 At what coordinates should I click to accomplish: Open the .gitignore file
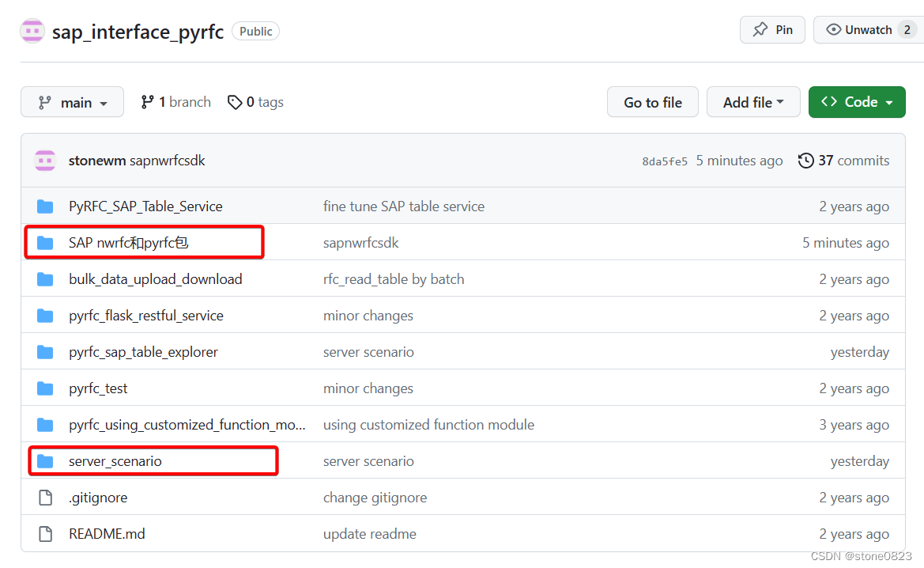point(98,498)
